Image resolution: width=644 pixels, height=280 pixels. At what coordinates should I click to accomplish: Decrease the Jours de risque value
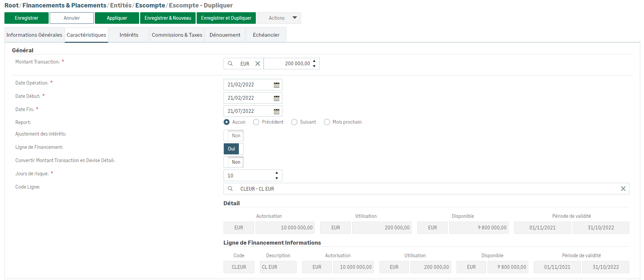click(x=277, y=178)
